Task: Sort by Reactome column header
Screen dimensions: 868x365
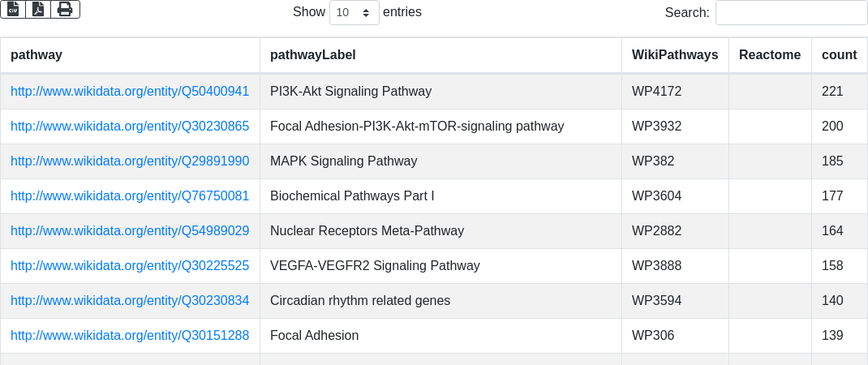Action: click(769, 55)
